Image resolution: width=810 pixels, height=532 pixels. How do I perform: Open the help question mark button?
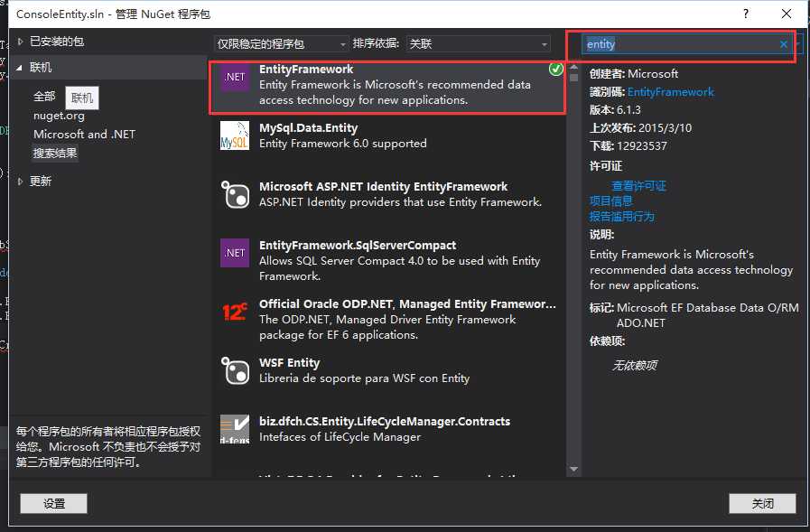click(x=745, y=14)
